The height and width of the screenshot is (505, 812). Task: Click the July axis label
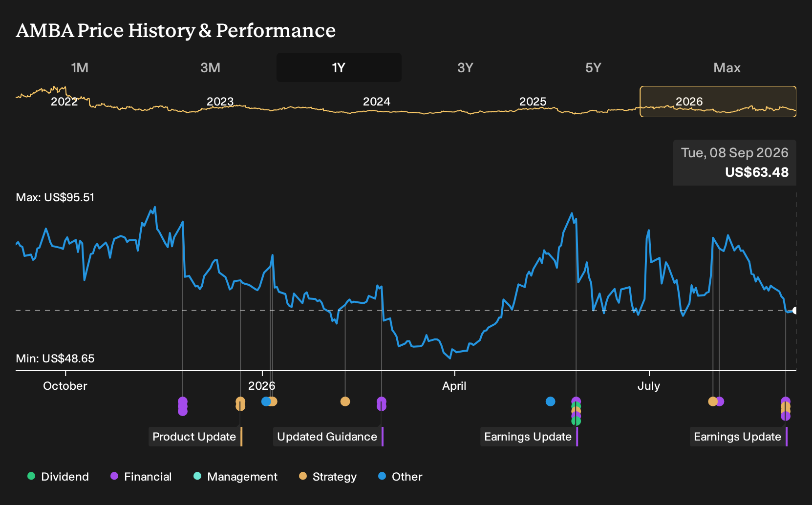pyautogui.click(x=649, y=386)
